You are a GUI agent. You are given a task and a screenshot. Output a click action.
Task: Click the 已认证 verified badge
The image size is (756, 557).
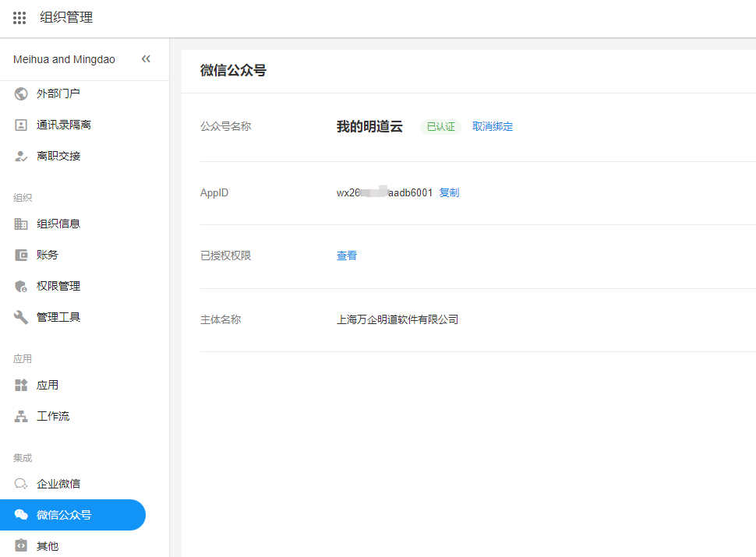(x=440, y=127)
